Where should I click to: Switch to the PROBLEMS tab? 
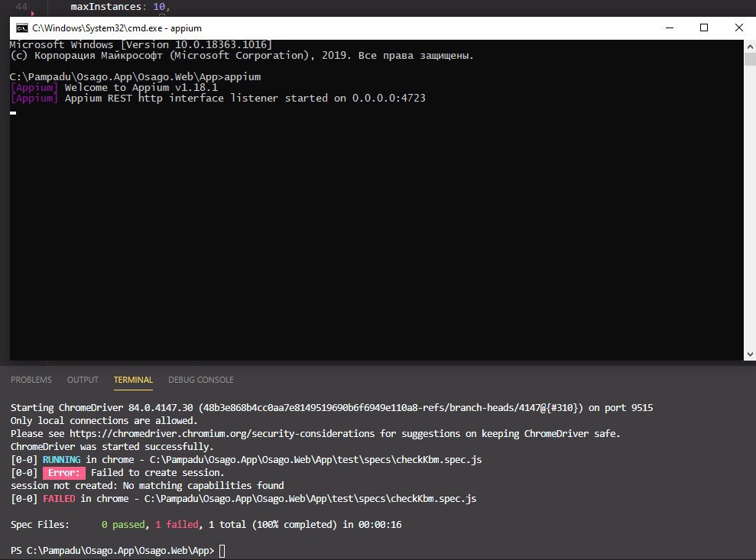point(31,380)
